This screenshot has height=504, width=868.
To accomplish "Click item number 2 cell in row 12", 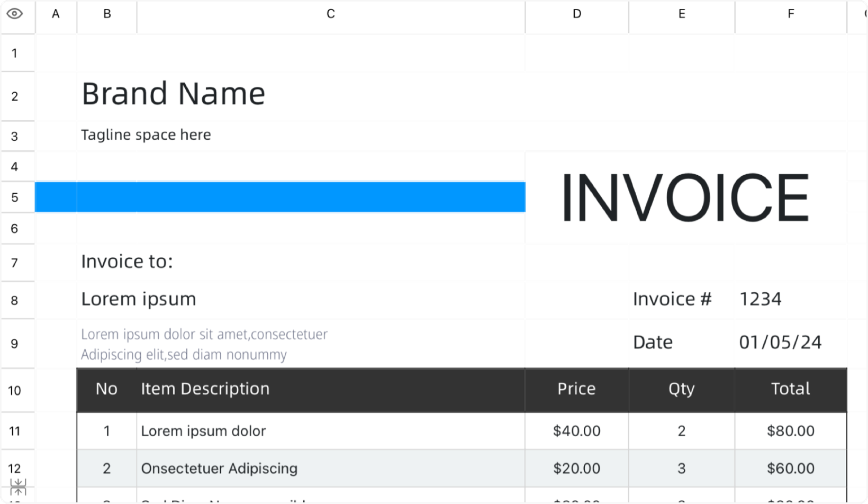I will coord(107,469).
